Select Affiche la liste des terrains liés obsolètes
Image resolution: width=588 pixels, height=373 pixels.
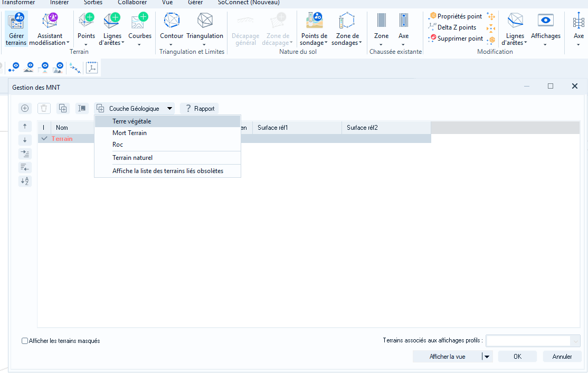click(x=168, y=170)
